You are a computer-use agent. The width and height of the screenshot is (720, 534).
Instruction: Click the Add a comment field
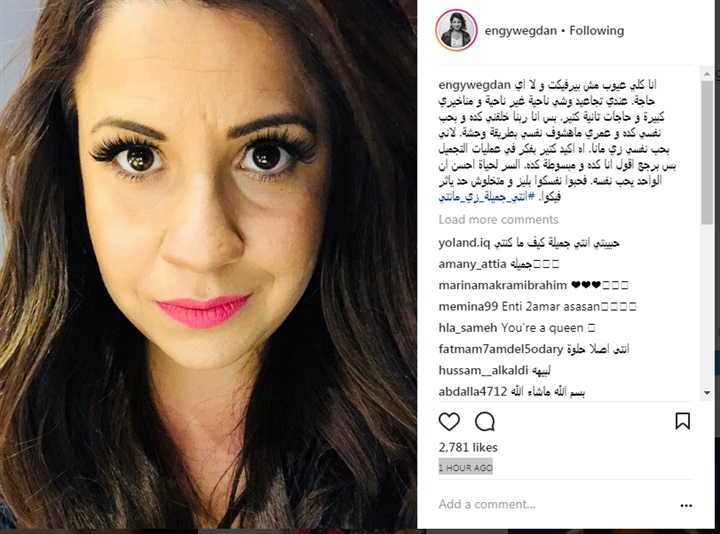(x=556, y=504)
